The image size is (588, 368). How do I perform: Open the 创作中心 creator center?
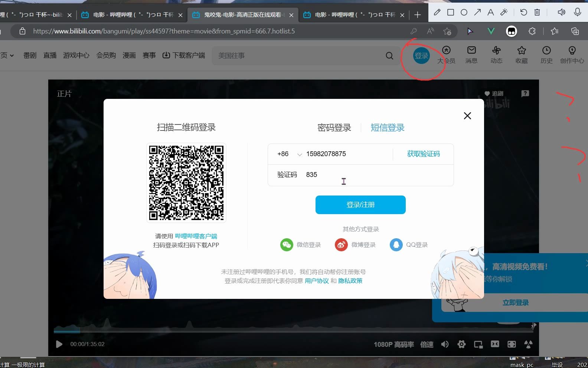coord(572,55)
